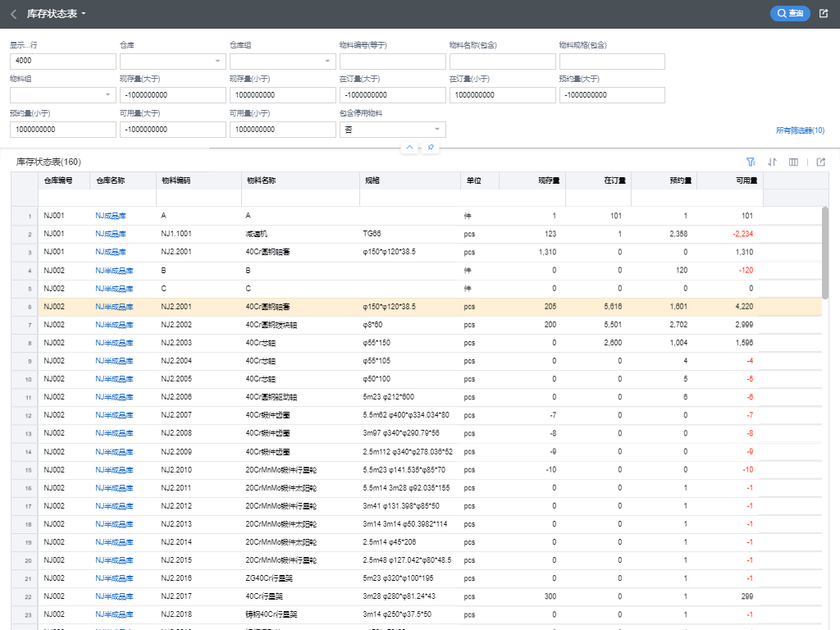
Task: Click the 物料名称 filter cell under its header
Action: [300, 198]
